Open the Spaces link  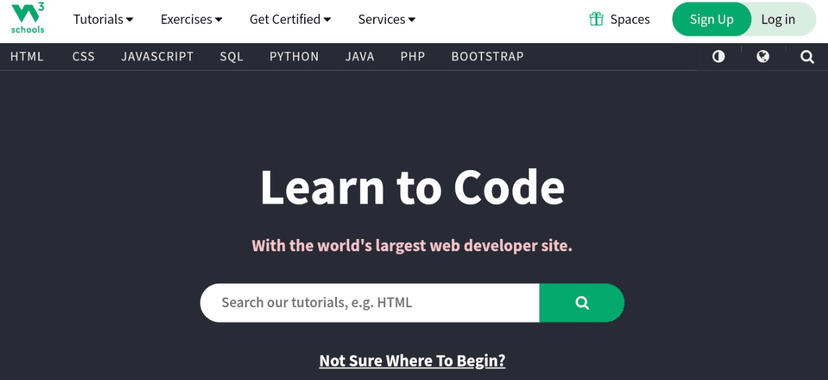click(619, 20)
